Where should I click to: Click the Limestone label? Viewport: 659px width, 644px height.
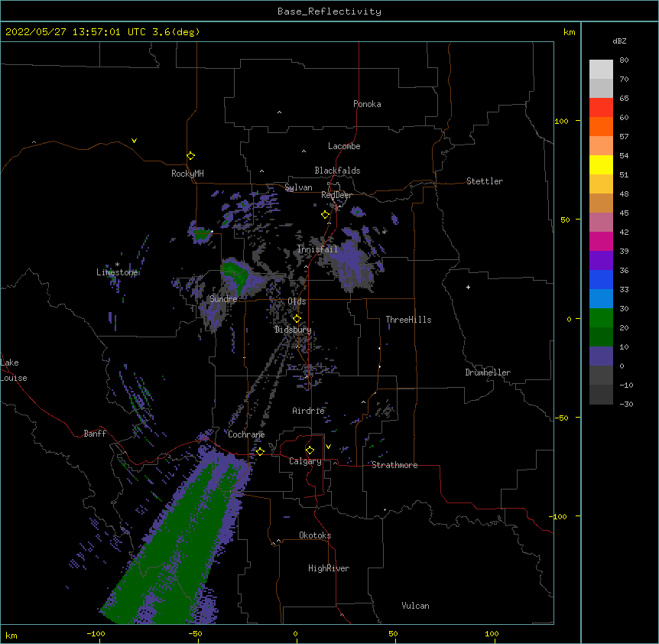pyautogui.click(x=117, y=272)
